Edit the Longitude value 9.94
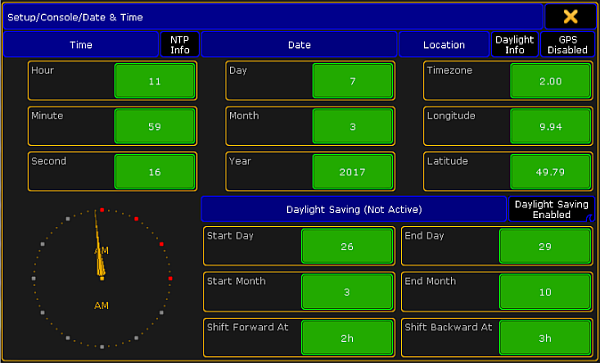Viewport: 600px width, 363px height. click(x=550, y=126)
